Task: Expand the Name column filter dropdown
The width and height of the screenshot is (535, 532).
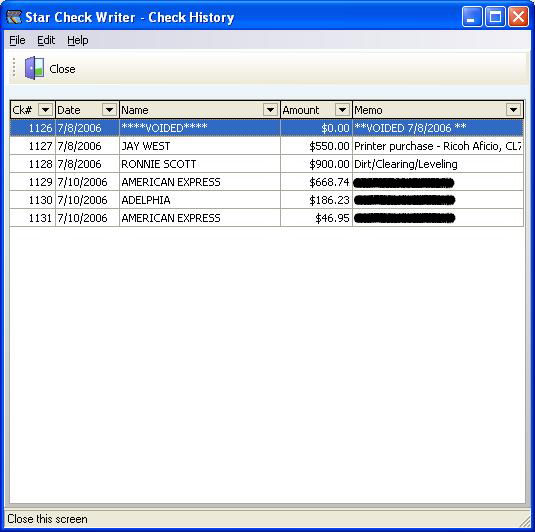Action: coord(270,110)
